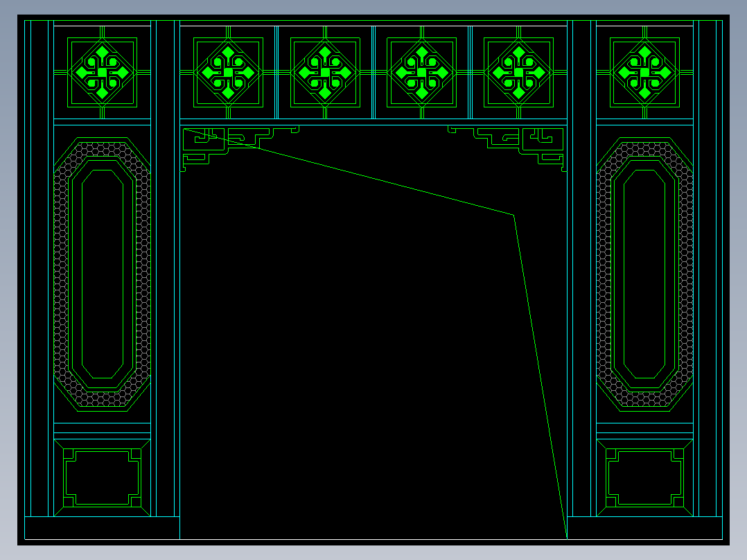Select second lattice ornament above the doorway
Image resolution: width=747 pixels, height=560 pixels.
tap(326, 73)
